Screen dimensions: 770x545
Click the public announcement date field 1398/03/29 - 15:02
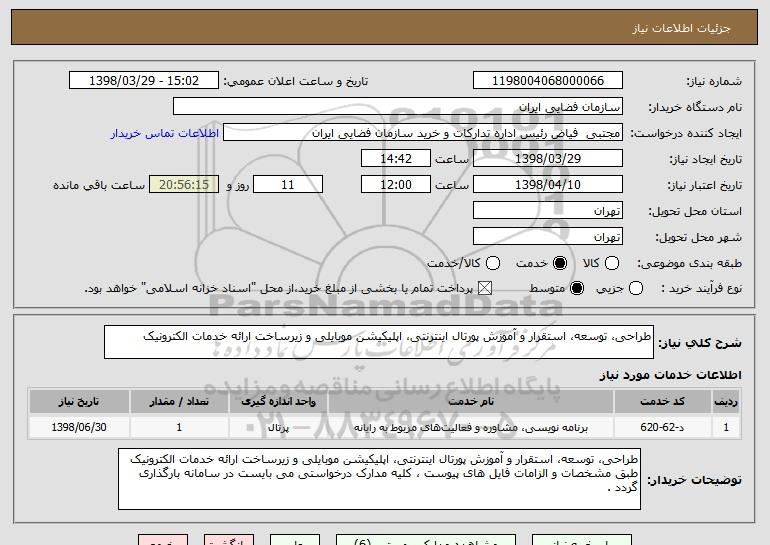pos(144,81)
